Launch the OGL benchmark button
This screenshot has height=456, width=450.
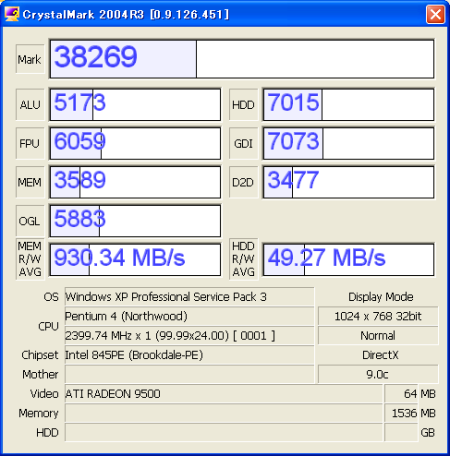[x=30, y=221]
